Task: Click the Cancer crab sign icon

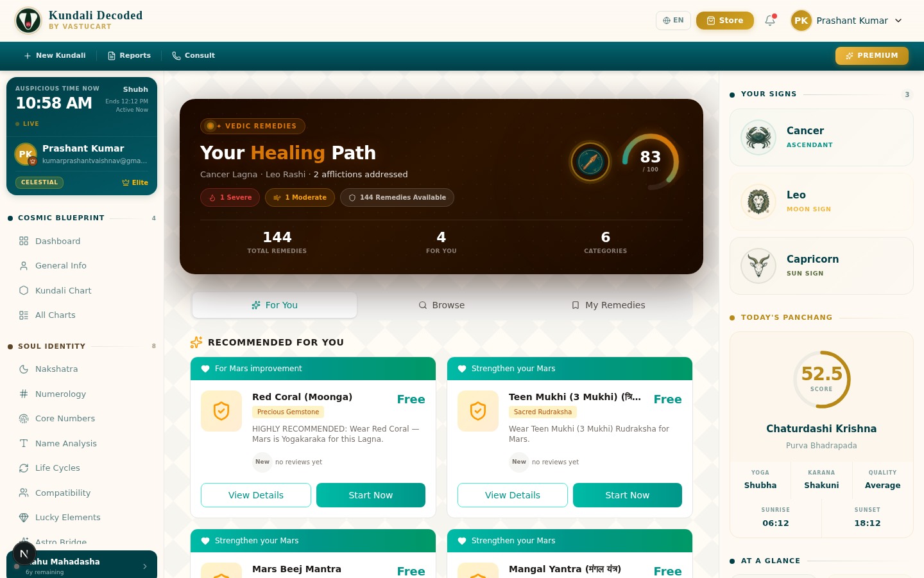Action: (758, 137)
